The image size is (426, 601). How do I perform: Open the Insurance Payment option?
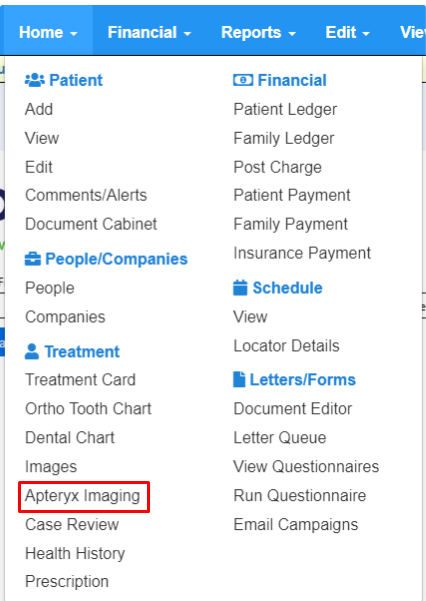302,253
